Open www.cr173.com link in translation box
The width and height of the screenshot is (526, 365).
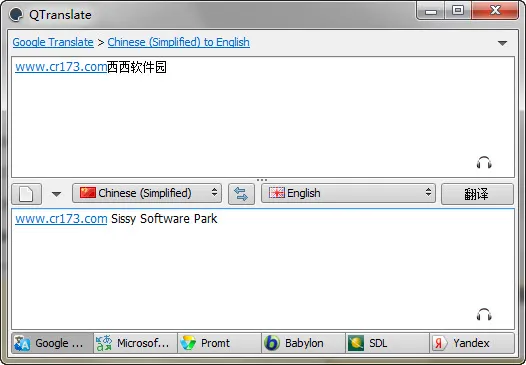pyautogui.click(x=61, y=219)
